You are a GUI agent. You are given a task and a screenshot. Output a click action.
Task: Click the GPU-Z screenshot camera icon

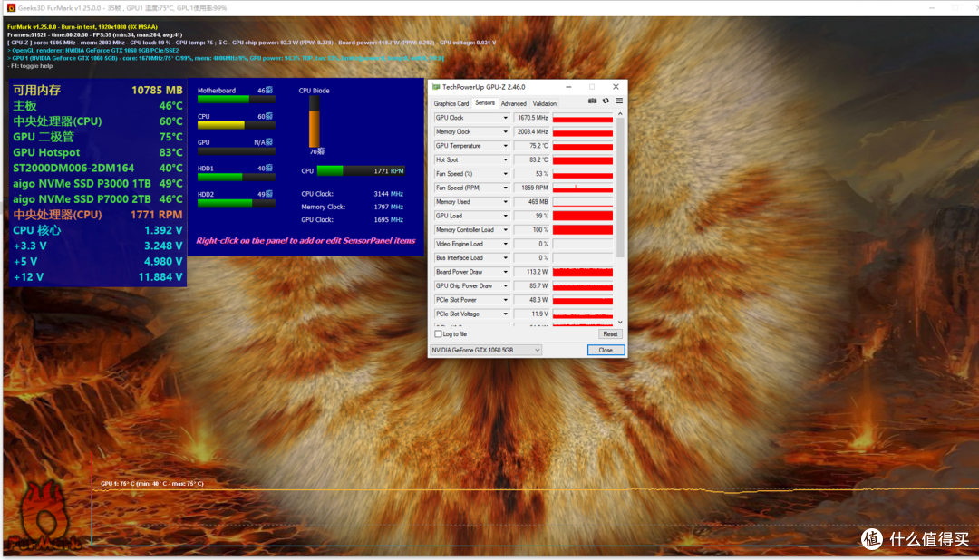tap(592, 101)
